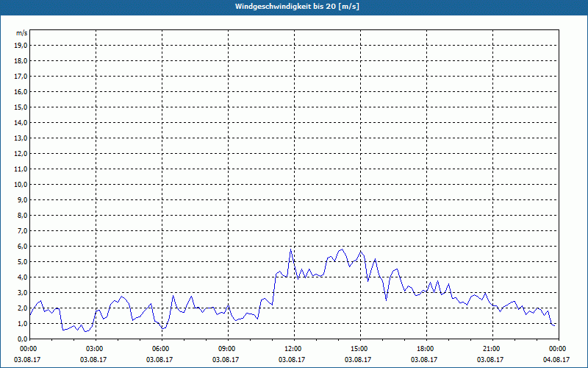Click the "06:00" time label

click(x=162, y=349)
